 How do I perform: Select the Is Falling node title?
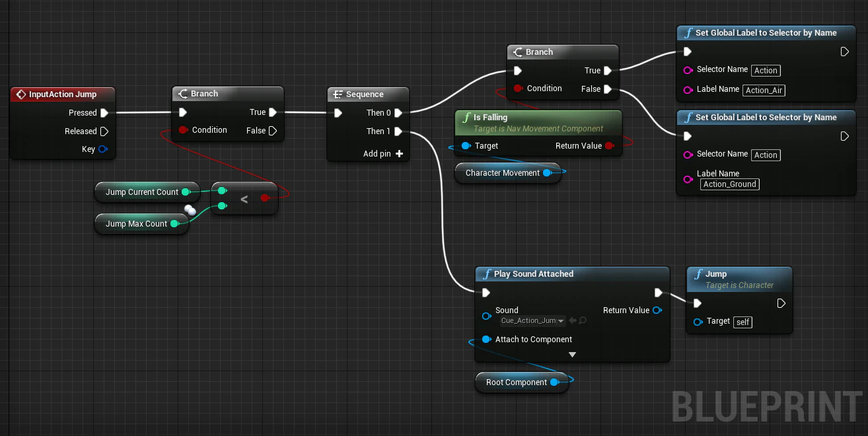click(490, 118)
